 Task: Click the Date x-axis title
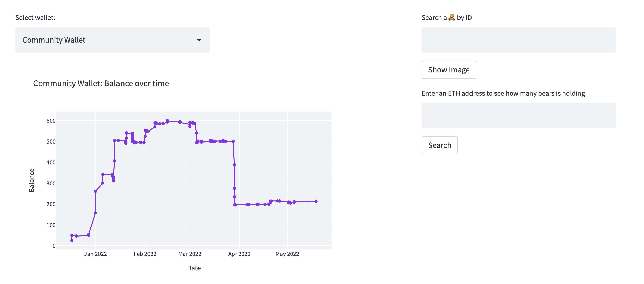pyautogui.click(x=194, y=268)
